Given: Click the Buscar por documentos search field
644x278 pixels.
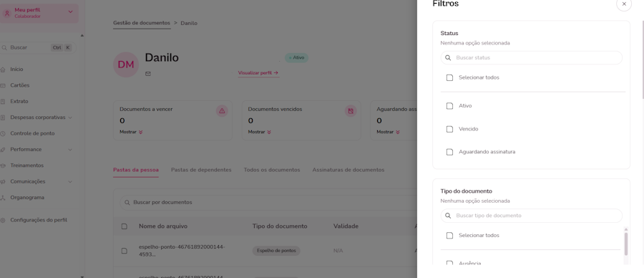Looking at the screenshot, I should pos(269,203).
